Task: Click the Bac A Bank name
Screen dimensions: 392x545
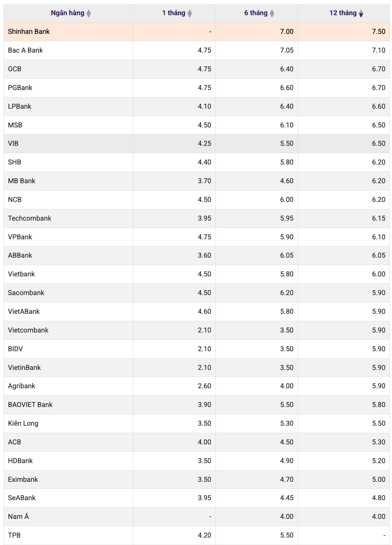Action: (25, 50)
